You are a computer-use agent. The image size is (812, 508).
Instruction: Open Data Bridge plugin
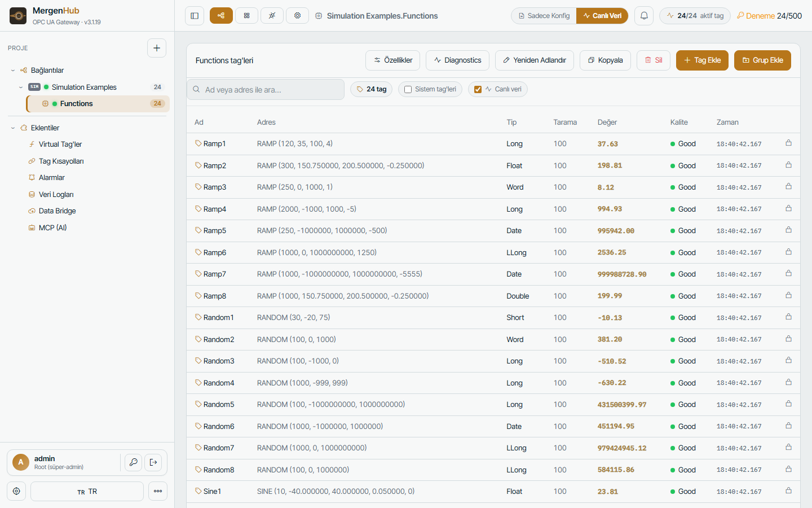click(x=57, y=211)
